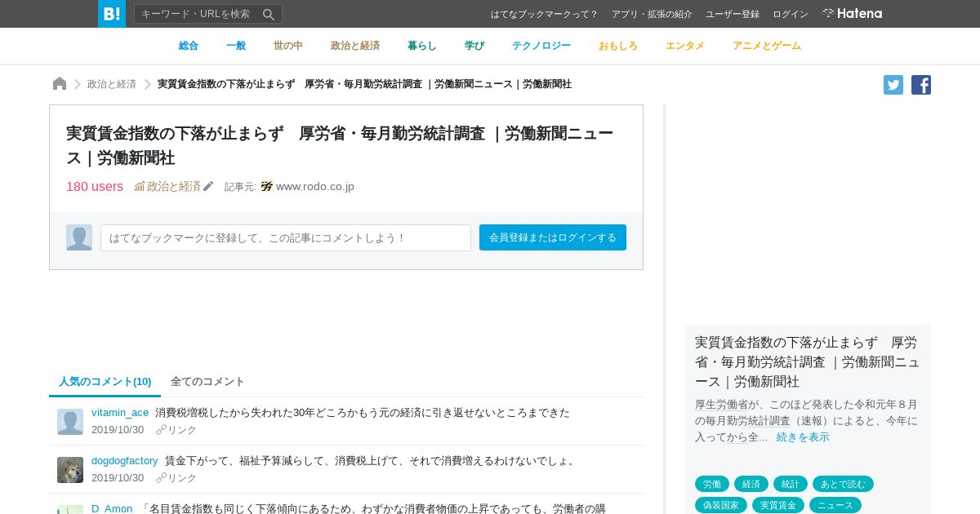This screenshot has height=514, width=980.
Task: Switch to 人気のコメント(10) tab
Action: (x=105, y=381)
